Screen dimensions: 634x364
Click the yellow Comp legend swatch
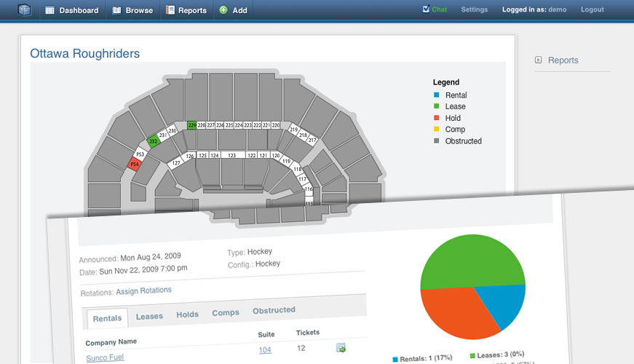coord(436,129)
